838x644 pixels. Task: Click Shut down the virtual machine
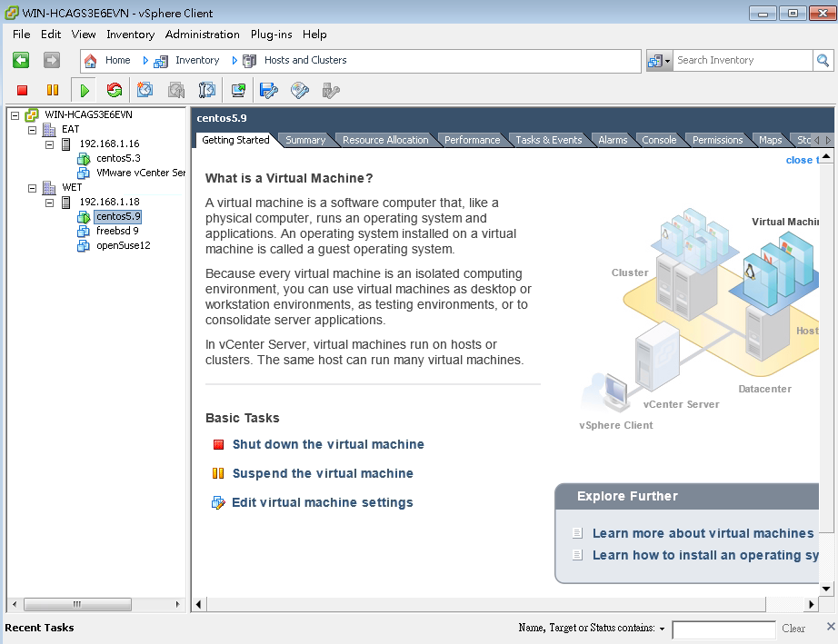tap(328, 444)
